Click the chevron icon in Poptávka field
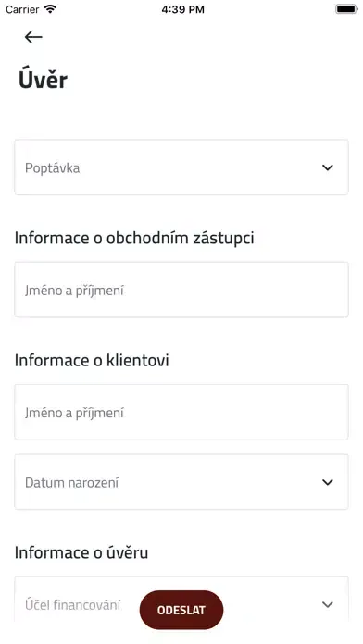Viewport: 363px width, 644px height. tap(327, 167)
